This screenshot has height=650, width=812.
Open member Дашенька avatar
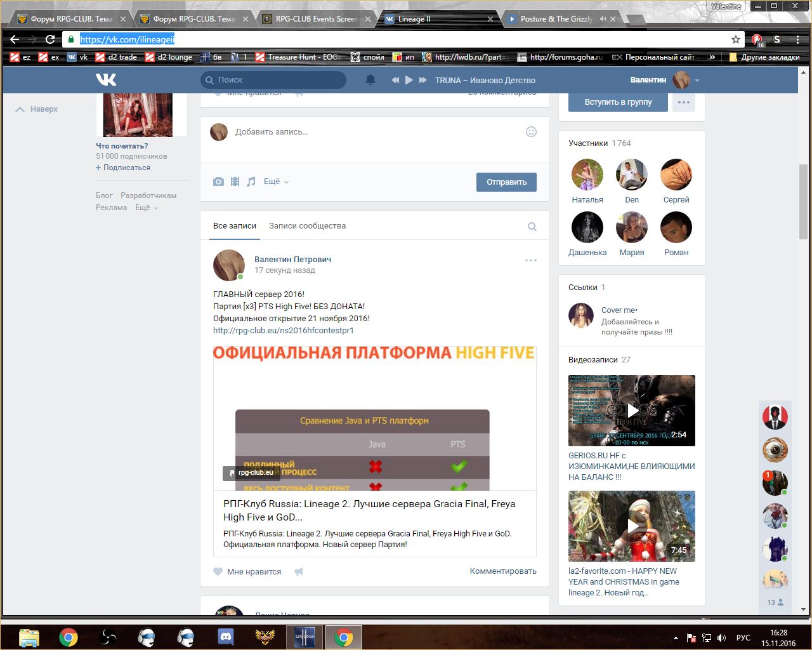point(587,227)
